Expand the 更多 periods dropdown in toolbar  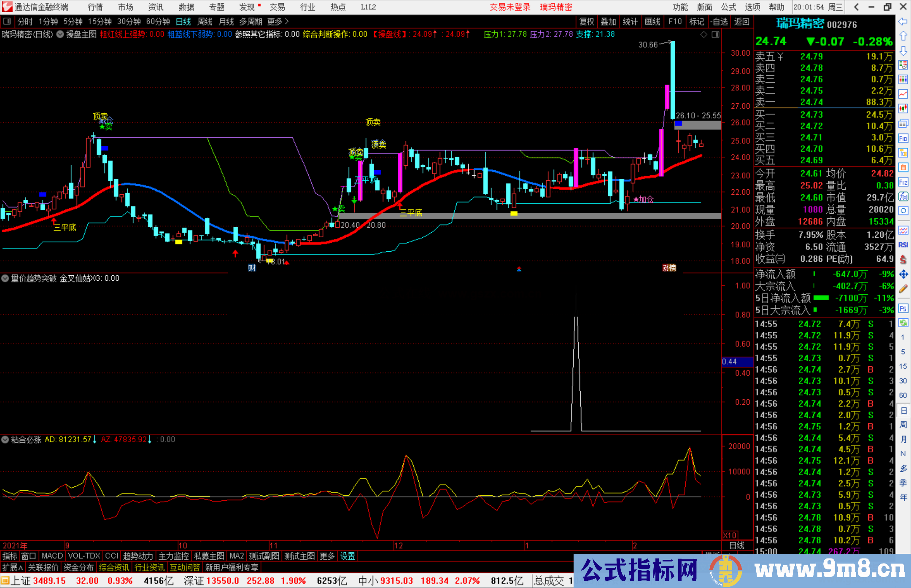tap(278, 21)
